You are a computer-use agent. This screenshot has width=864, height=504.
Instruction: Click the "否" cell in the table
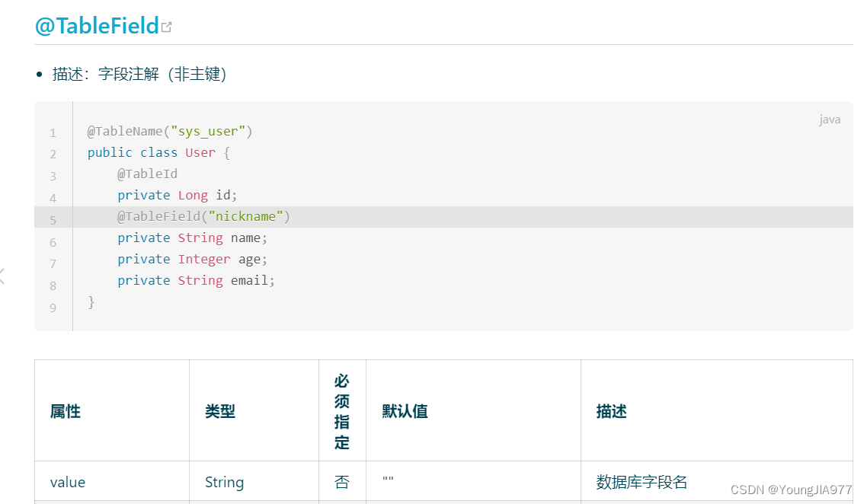tap(341, 482)
